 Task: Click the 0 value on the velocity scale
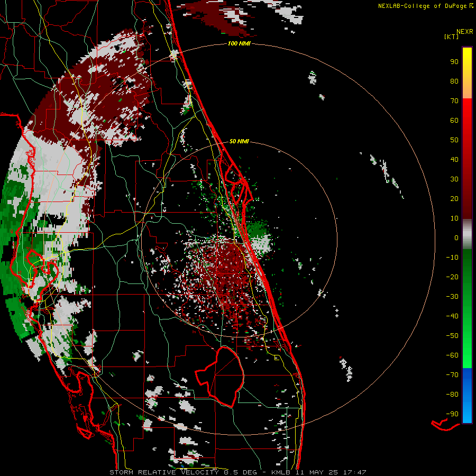(456, 237)
